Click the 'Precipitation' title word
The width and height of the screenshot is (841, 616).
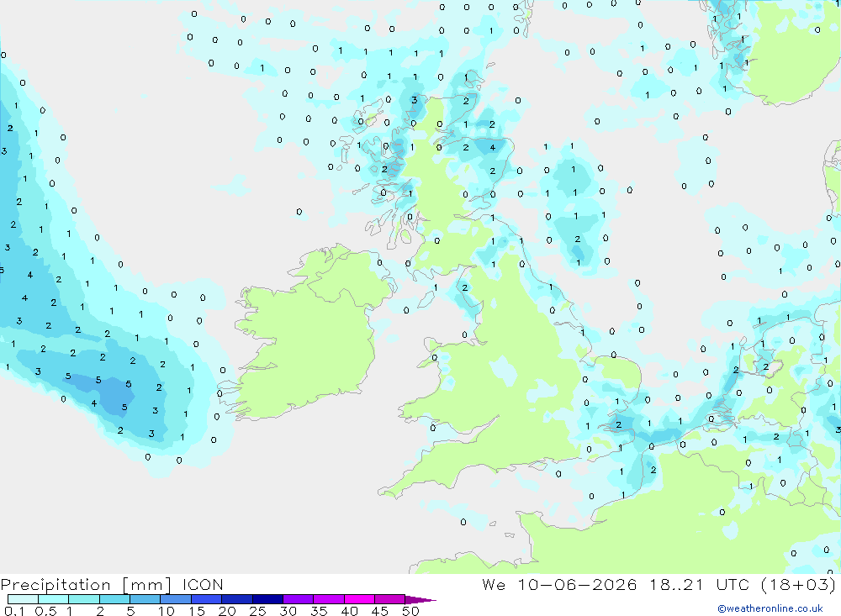point(56,585)
